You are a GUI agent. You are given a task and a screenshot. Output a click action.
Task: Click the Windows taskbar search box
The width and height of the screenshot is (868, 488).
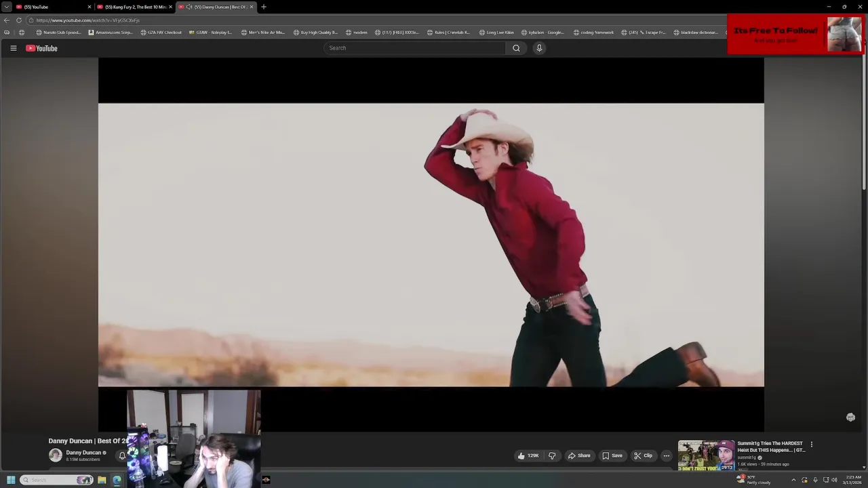click(56, 480)
